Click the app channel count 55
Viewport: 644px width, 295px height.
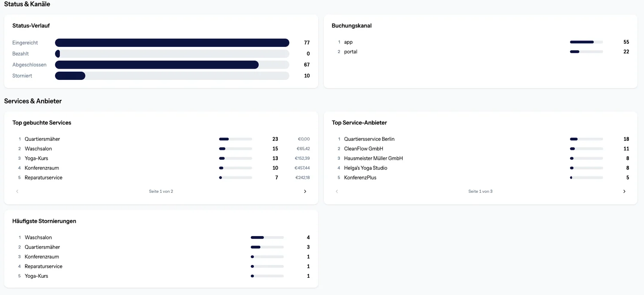(x=626, y=42)
